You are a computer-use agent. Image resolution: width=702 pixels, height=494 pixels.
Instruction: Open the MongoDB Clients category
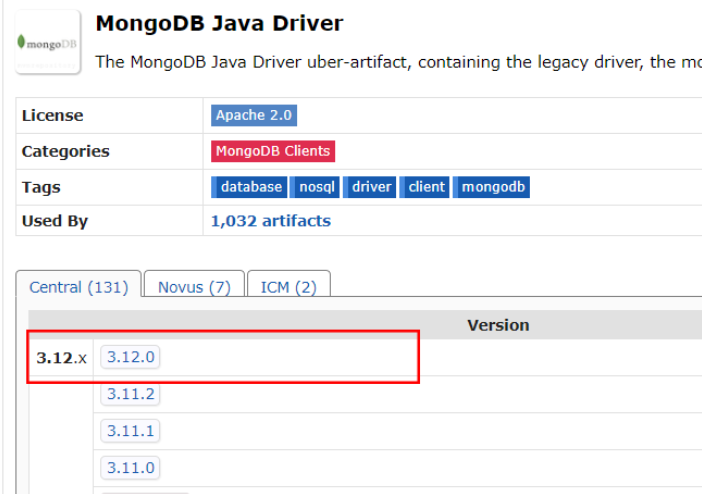click(273, 151)
